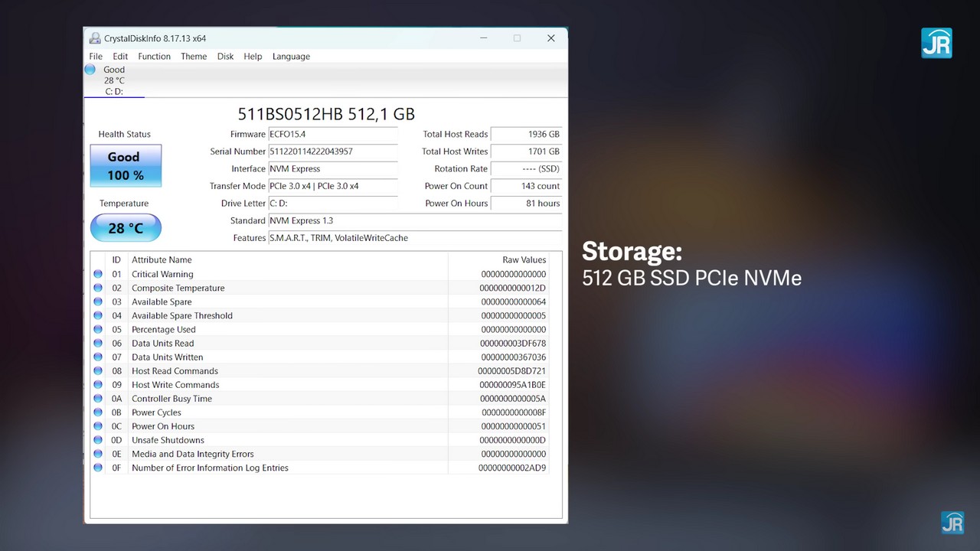
Task: Open the Disk menu
Action: click(x=225, y=57)
